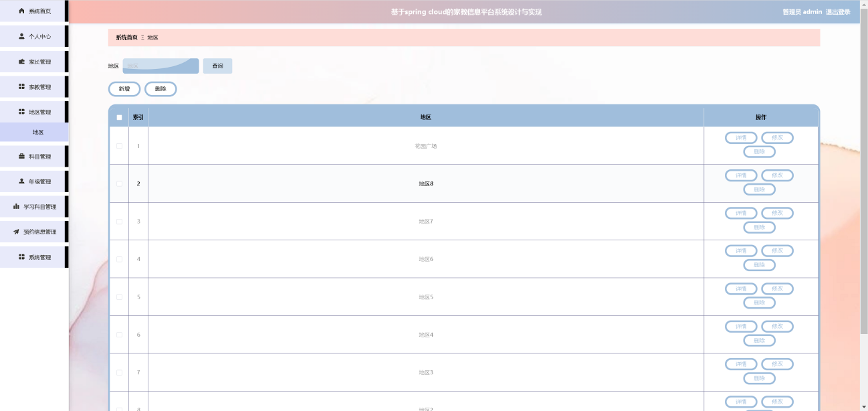Click the 地区 search input field
This screenshot has width=868, height=411.
click(x=160, y=66)
